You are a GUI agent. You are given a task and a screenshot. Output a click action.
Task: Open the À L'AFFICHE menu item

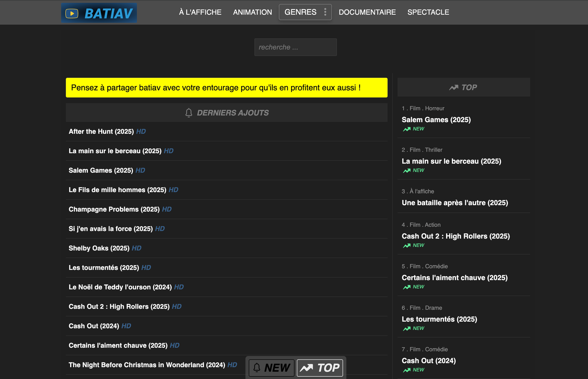point(200,12)
